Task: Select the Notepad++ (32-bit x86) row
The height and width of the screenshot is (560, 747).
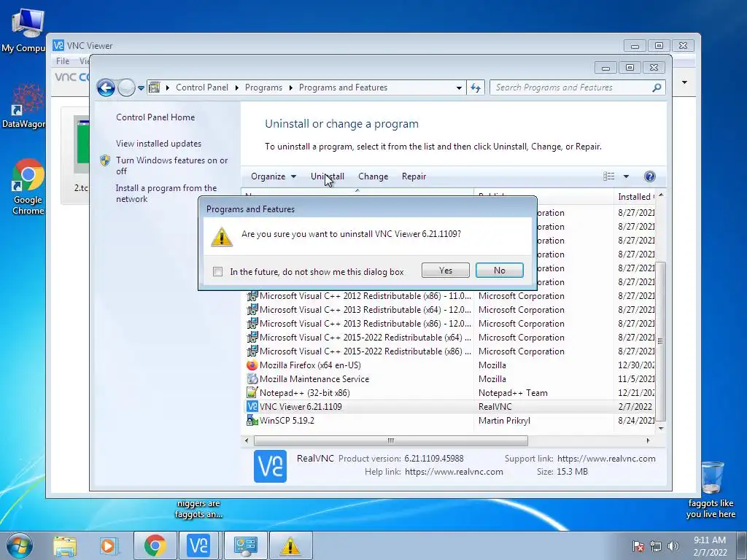Action: (449, 393)
